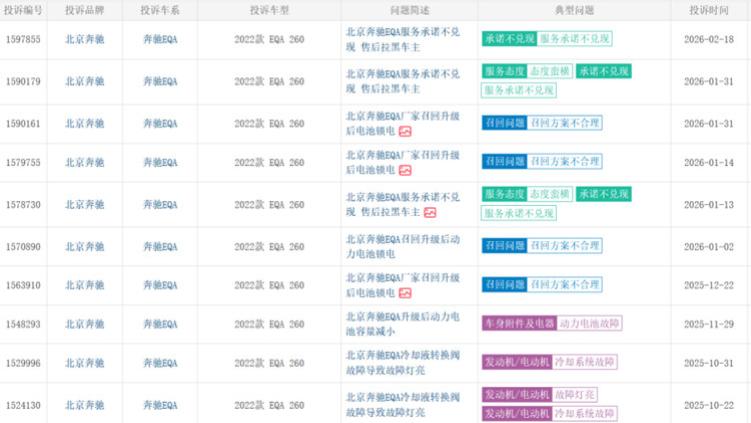
Task: Select 召回方案不合理 tag in row 1563910
Action: tap(565, 285)
